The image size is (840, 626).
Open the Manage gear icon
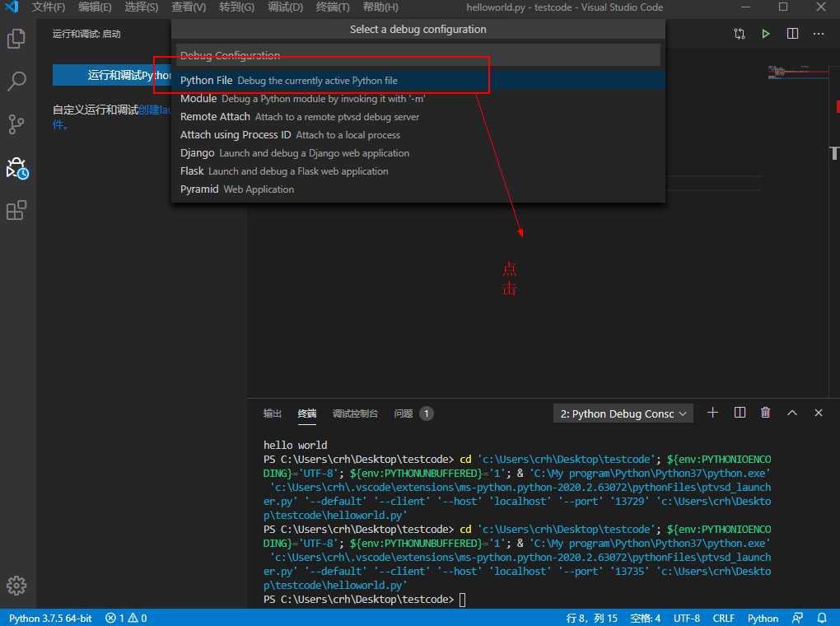16,586
